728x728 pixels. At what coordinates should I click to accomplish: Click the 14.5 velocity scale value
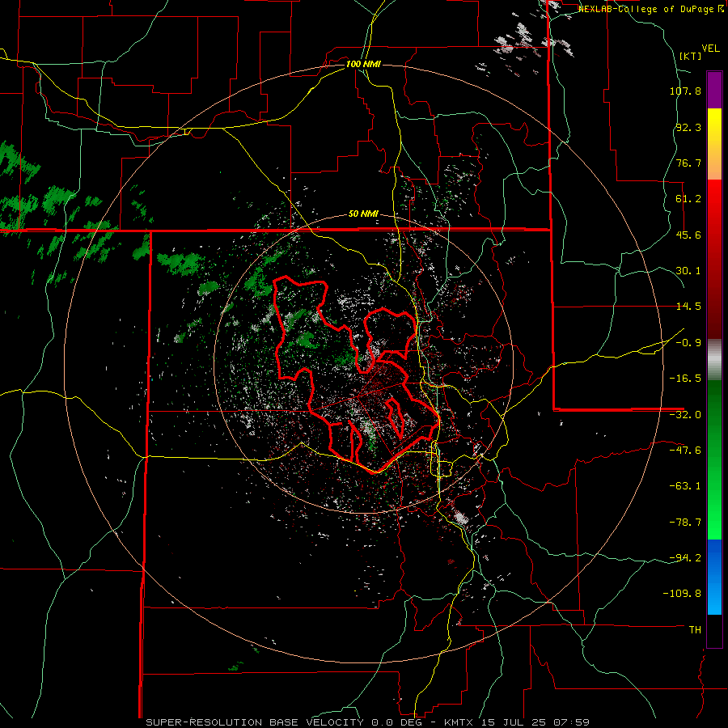click(688, 307)
